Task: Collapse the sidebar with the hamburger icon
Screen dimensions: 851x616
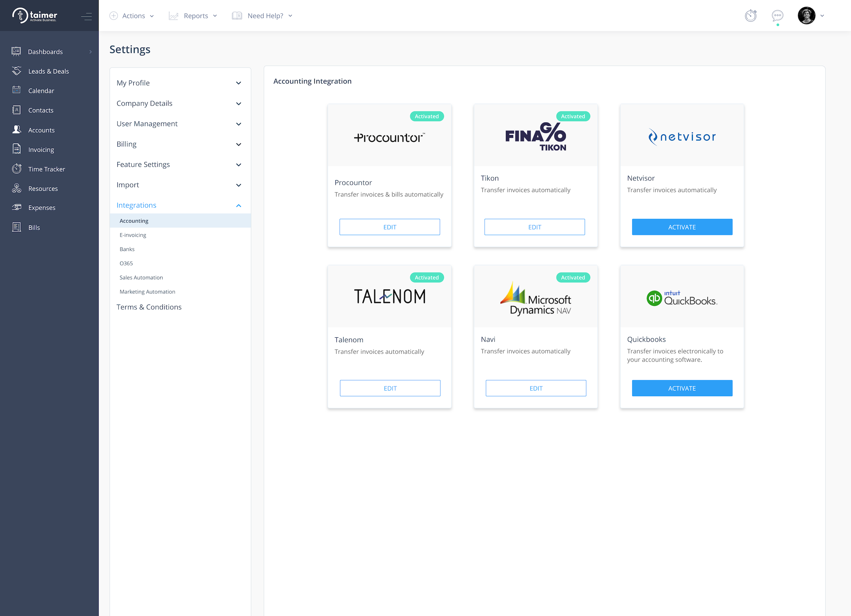Action: pyautogui.click(x=86, y=16)
